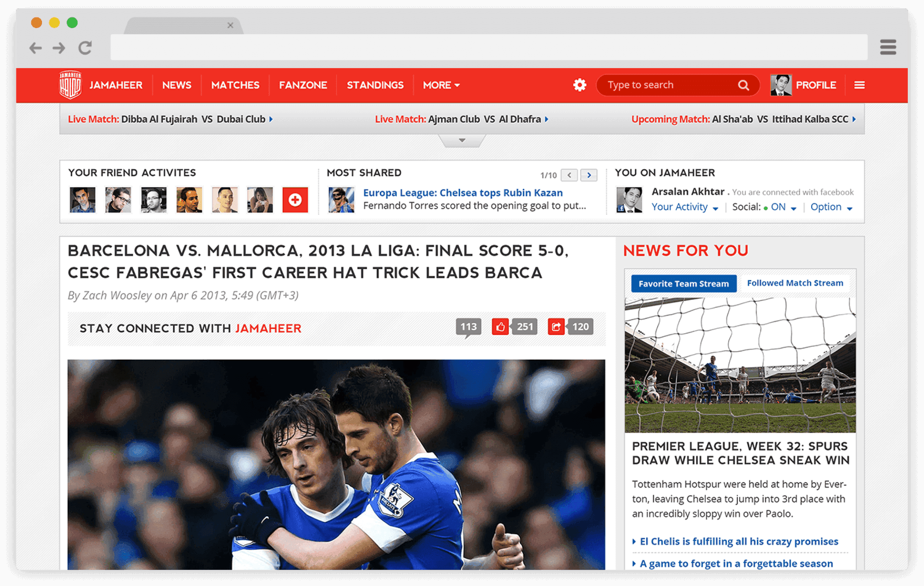Select the Favorite Team Stream tab
This screenshot has width=924, height=586.
(683, 284)
